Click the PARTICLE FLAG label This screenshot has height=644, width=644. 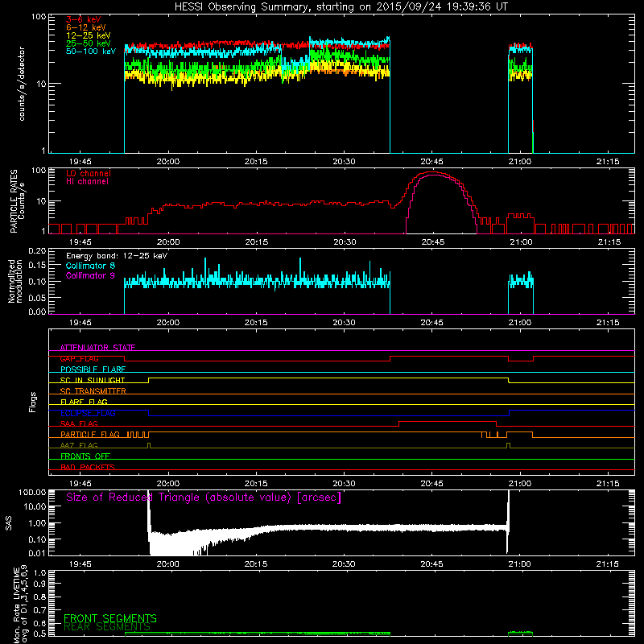[90, 434]
